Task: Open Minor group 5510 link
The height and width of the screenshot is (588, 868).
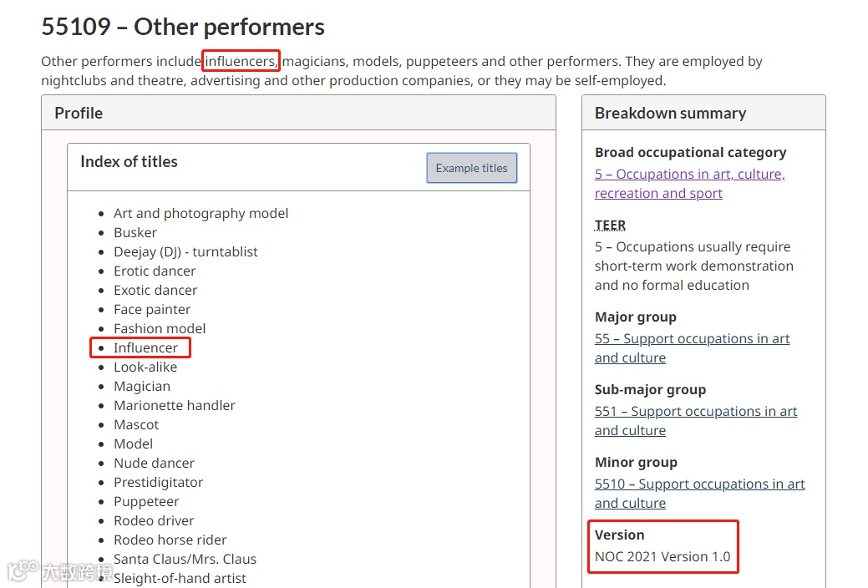Action: click(x=699, y=484)
